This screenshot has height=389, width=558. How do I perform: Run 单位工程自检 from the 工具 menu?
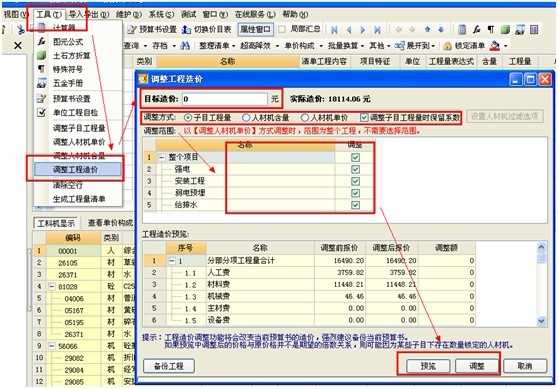75,112
